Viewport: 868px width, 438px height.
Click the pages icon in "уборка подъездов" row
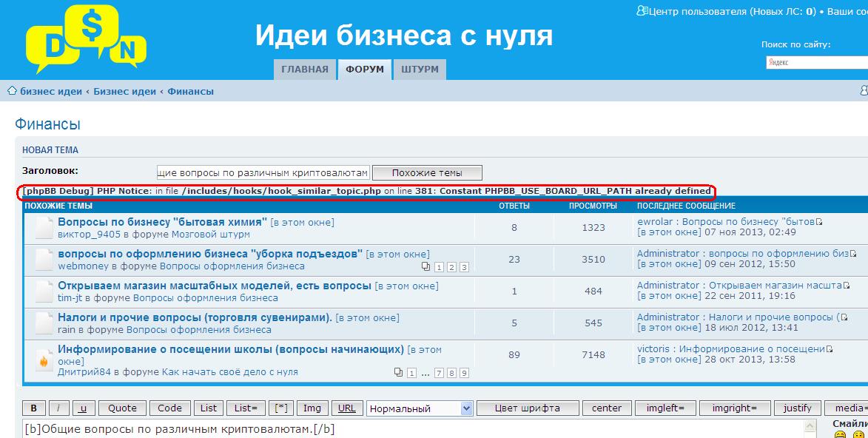pos(425,267)
